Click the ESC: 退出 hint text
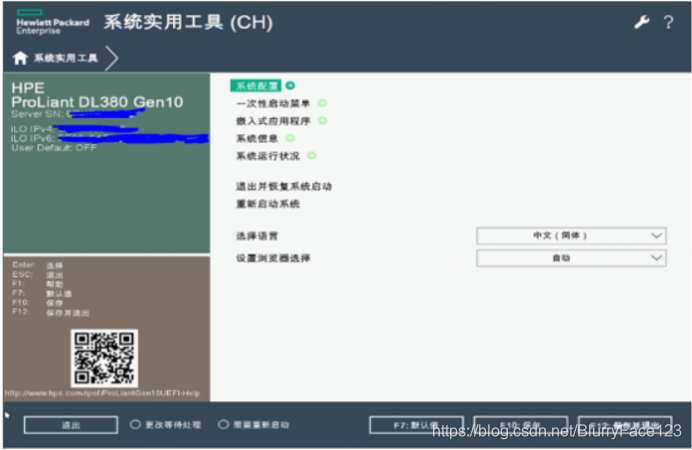Screen dimensions: 692x450 coord(38,275)
